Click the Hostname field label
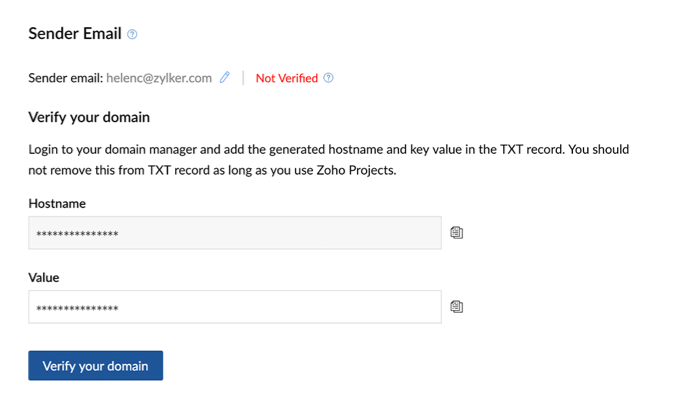The image size is (680, 404). [57, 203]
